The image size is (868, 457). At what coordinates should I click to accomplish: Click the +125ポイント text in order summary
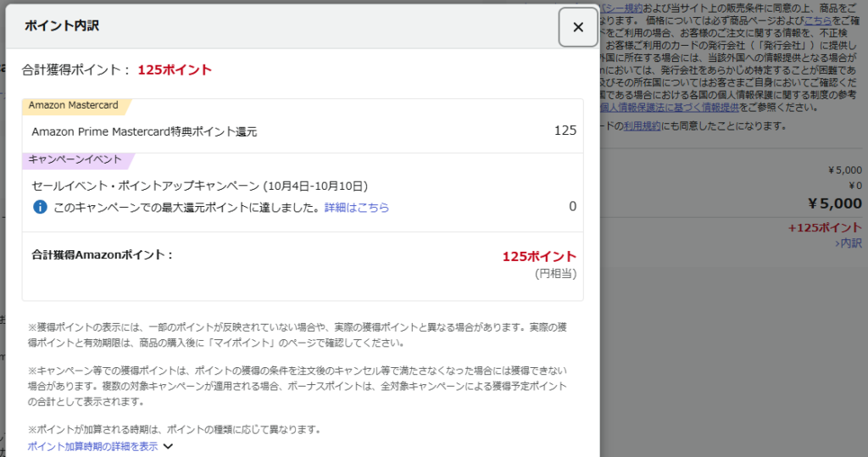click(x=824, y=227)
